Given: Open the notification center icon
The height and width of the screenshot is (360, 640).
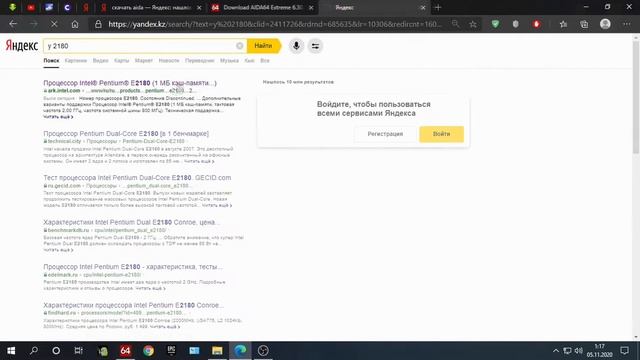Looking at the screenshot, I should coord(624,351).
